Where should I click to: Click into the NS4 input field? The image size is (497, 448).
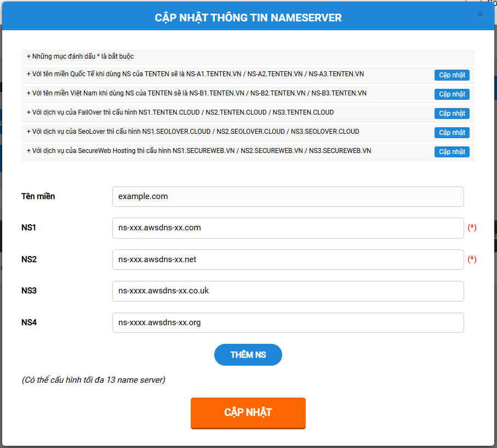point(288,322)
